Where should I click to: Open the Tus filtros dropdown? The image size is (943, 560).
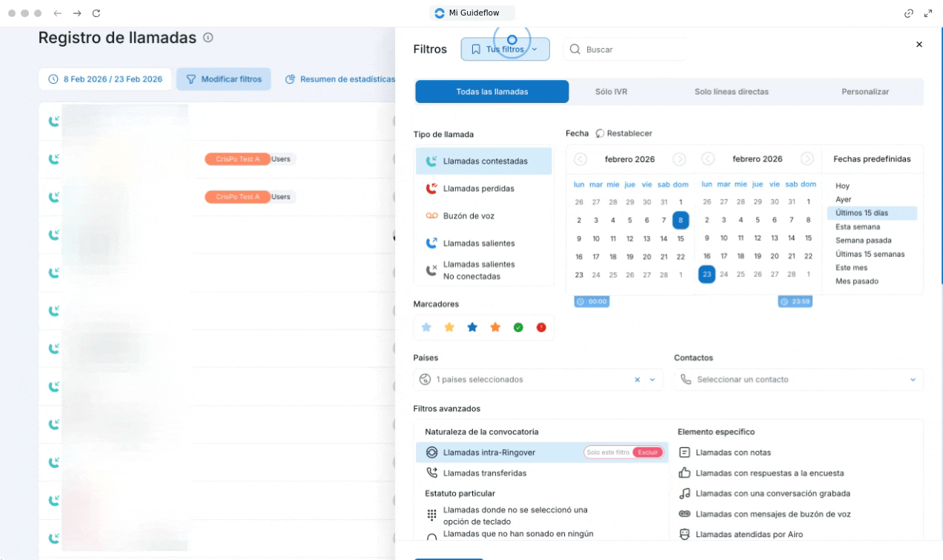pos(505,50)
